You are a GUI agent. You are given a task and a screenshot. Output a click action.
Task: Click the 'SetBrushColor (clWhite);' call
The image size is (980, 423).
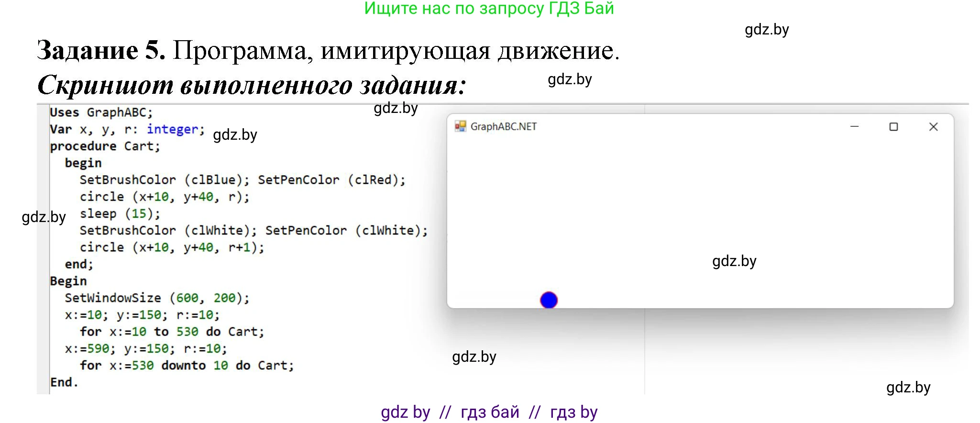click(x=168, y=231)
